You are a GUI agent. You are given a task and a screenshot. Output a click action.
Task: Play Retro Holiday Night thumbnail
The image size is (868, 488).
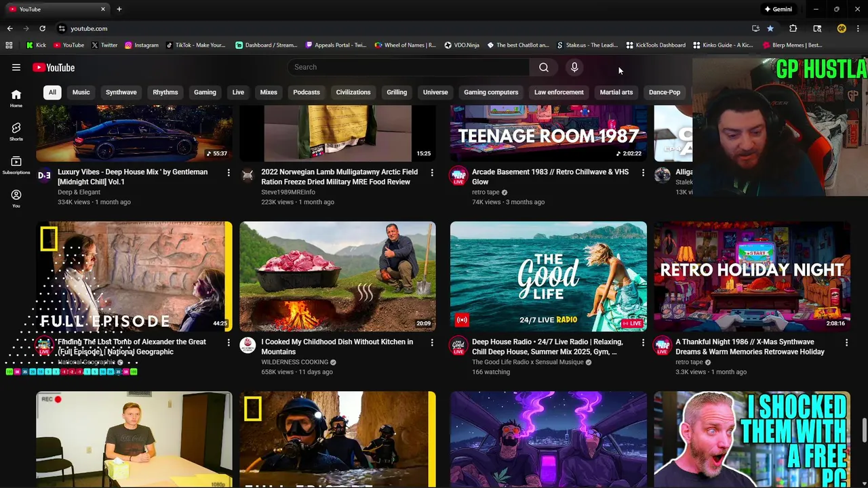[x=752, y=277]
